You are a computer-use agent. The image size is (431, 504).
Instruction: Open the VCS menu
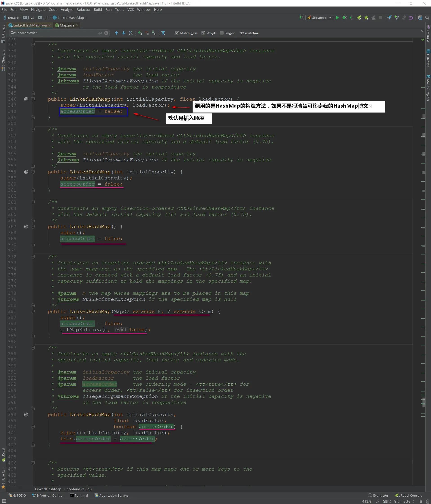point(130,9)
